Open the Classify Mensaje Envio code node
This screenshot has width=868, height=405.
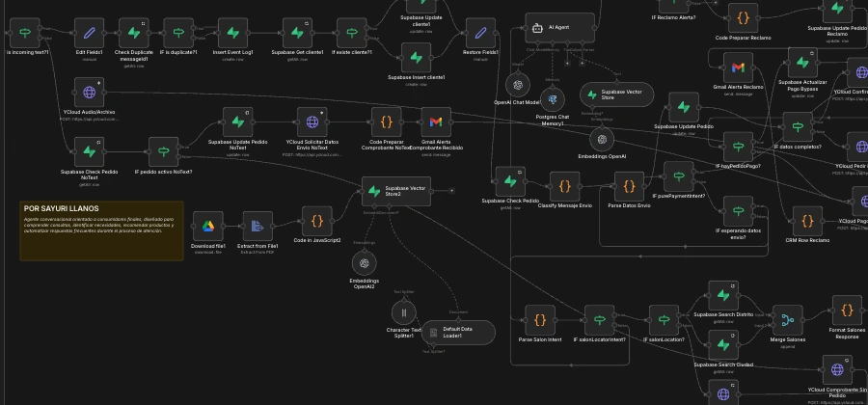pyautogui.click(x=564, y=186)
